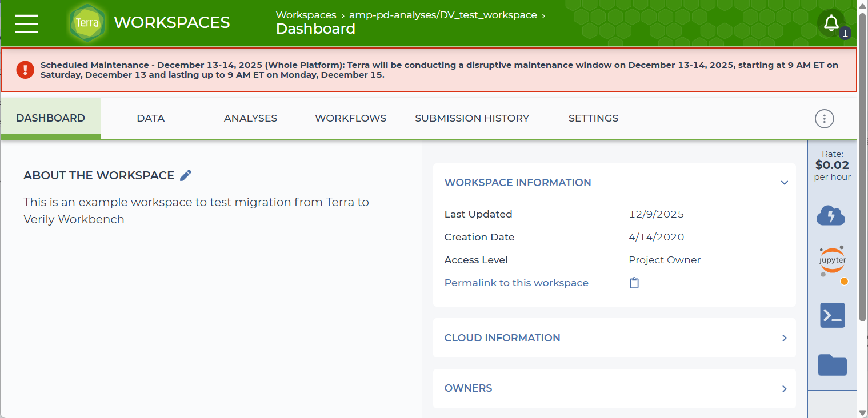Open the hamburger navigation menu
Viewport: 868px width, 418px height.
[x=26, y=23]
